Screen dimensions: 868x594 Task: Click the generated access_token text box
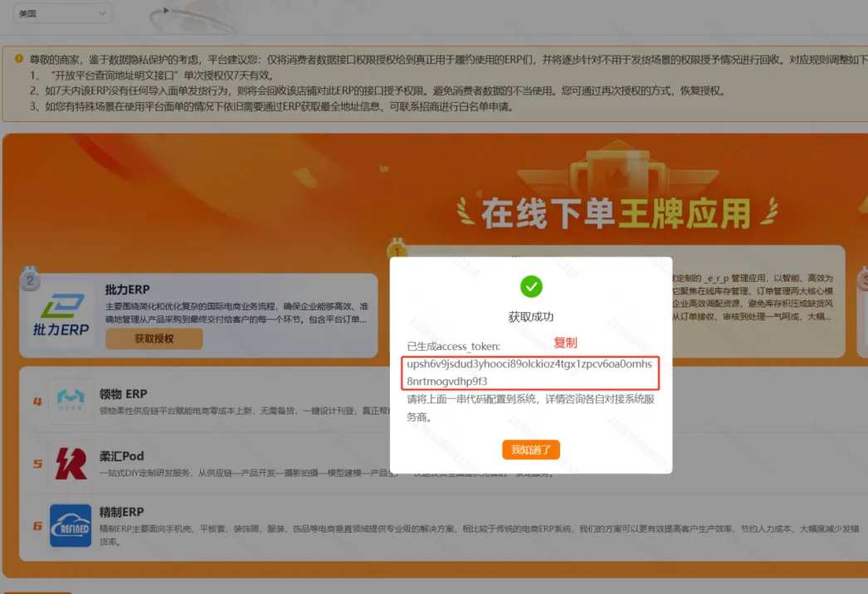pyautogui.click(x=530, y=372)
